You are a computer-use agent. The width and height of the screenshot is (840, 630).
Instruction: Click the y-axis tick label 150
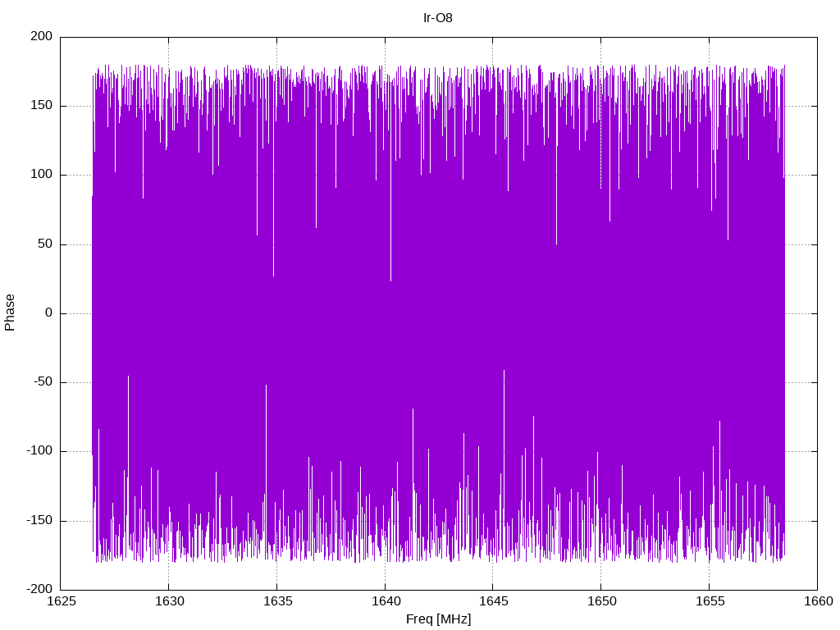click(41, 106)
